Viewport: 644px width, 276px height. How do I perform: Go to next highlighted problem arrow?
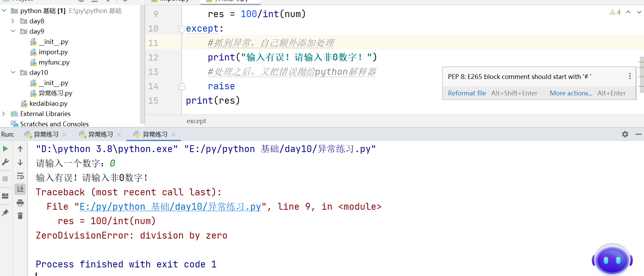click(x=639, y=12)
